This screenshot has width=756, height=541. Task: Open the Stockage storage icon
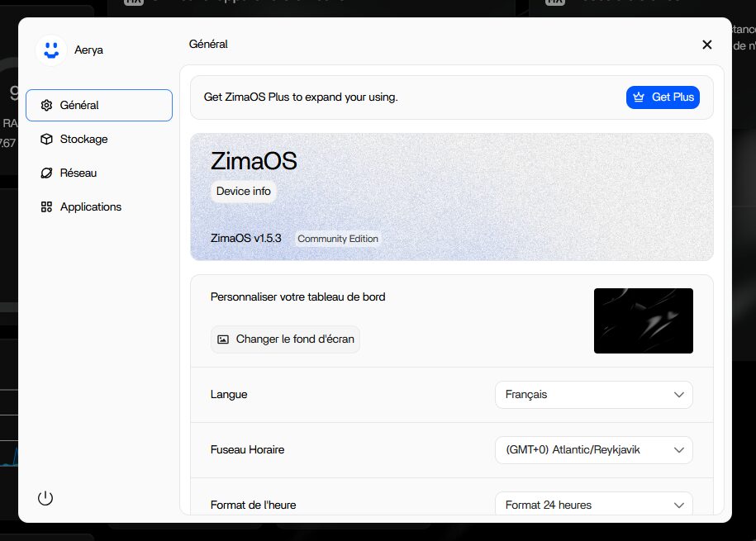click(47, 139)
